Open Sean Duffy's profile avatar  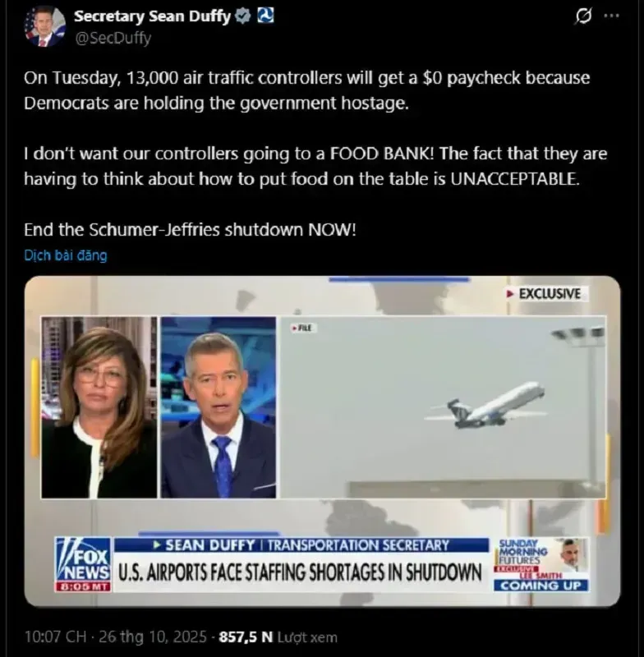click(x=44, y=27)
